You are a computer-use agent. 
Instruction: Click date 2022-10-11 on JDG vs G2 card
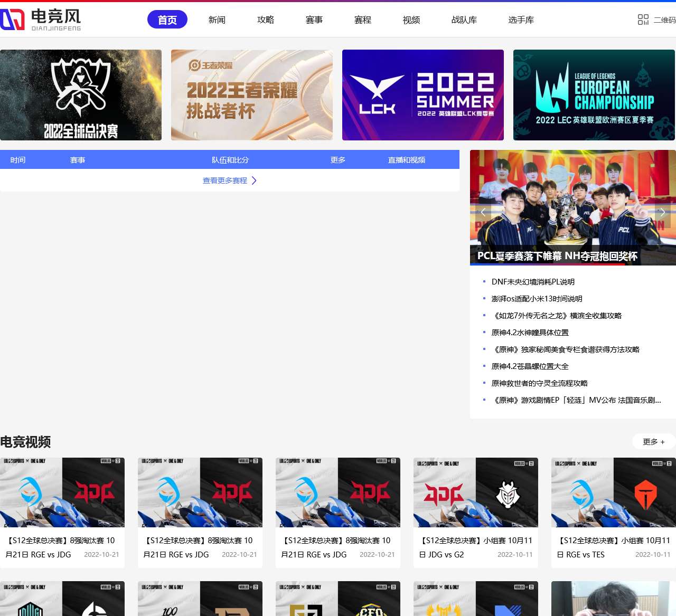(515, 555)
